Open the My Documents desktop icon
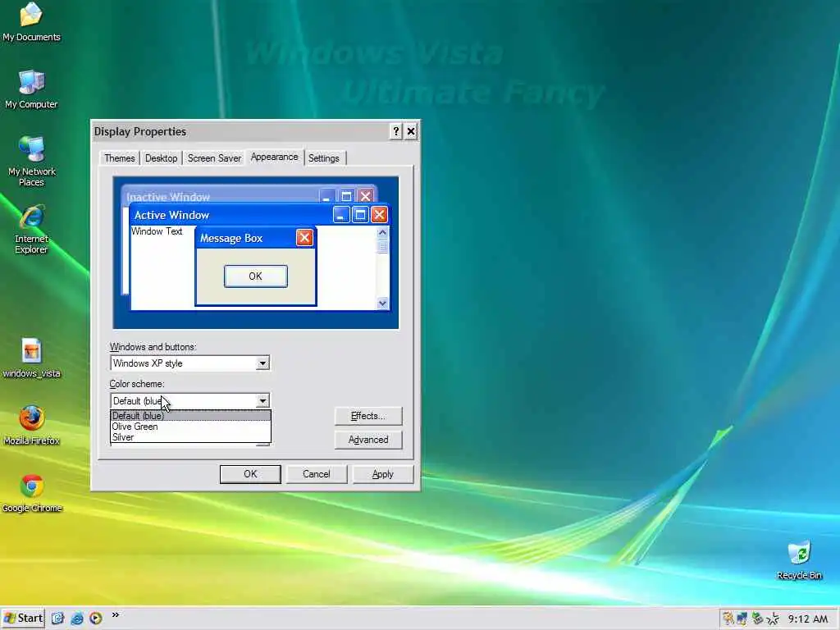840x630 pixels. [x=31, y=21]
